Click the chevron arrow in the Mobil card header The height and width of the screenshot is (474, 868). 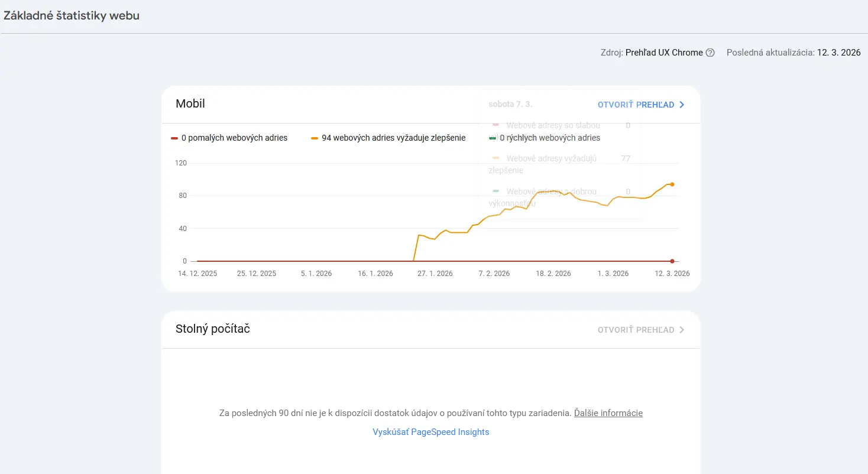point(682,105)
